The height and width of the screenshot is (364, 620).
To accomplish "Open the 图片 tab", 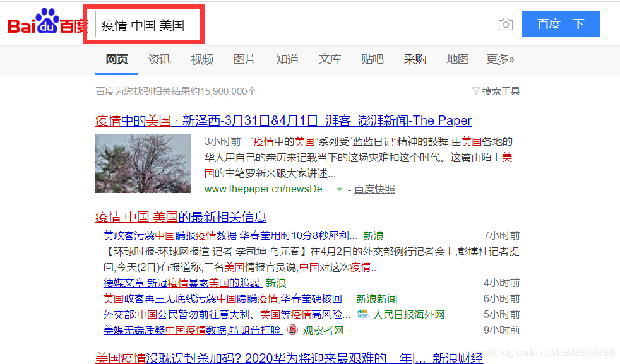I will click(245, 59).
